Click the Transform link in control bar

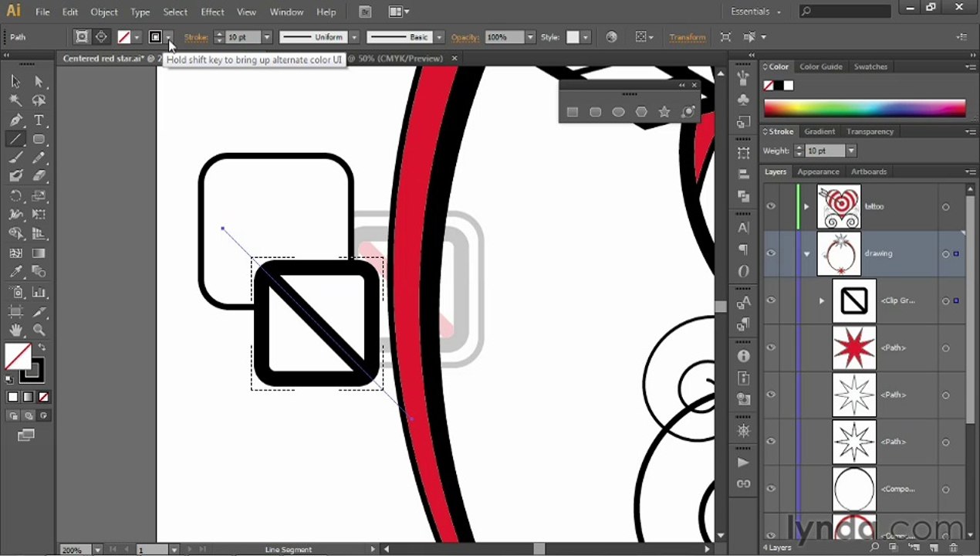click(x=688, y=37)
